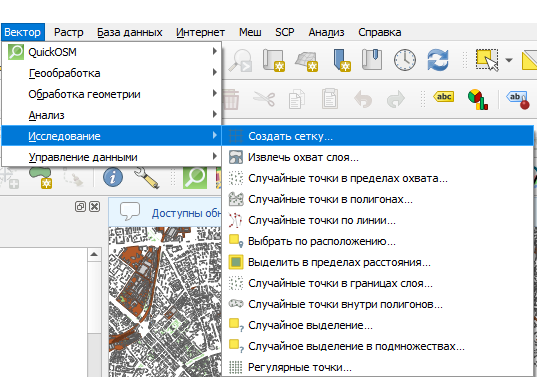The width and height of the screenshot is (537, 377).
Task: Expand the Обработка геометрии submenu
Action: click(112, 94)
